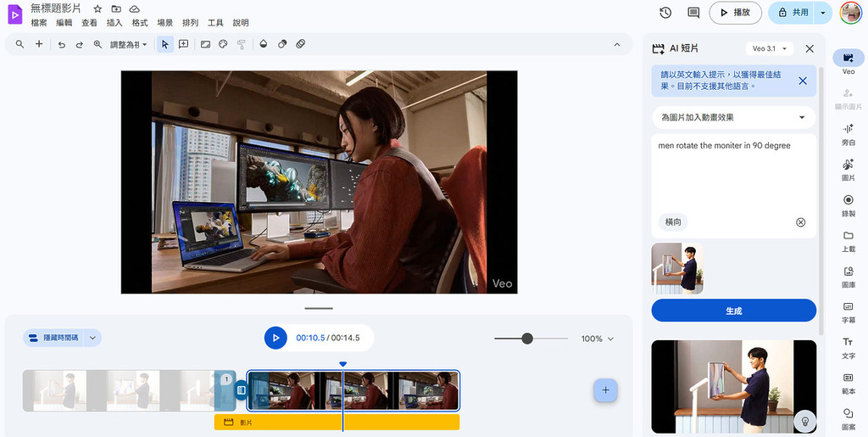Open the 場景 menu
This screenshot has width=868, height=437.
(x=165, y=23)
